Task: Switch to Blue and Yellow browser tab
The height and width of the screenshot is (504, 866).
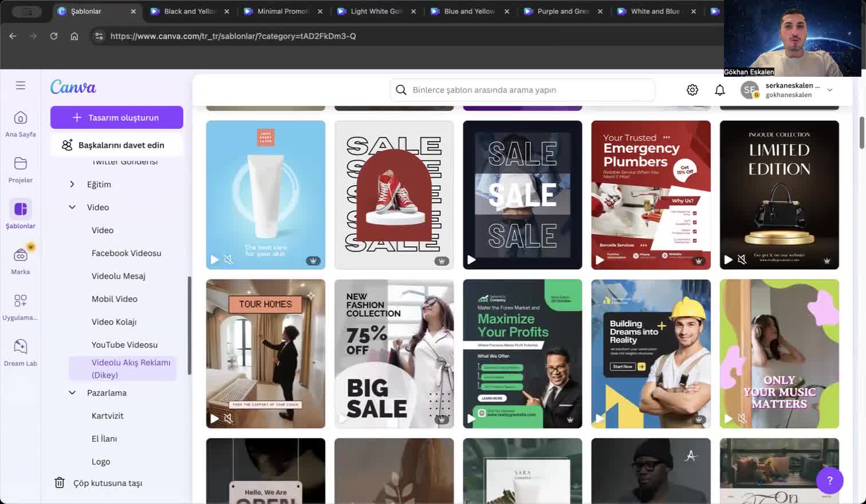Action: coord(470,11)
